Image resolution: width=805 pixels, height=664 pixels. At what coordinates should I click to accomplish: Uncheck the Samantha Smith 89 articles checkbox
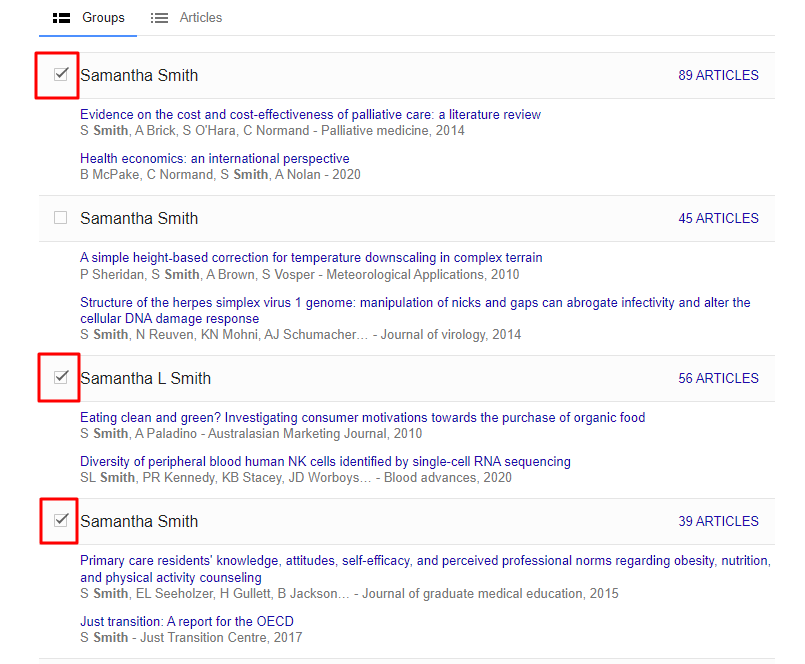coord(61,74)
